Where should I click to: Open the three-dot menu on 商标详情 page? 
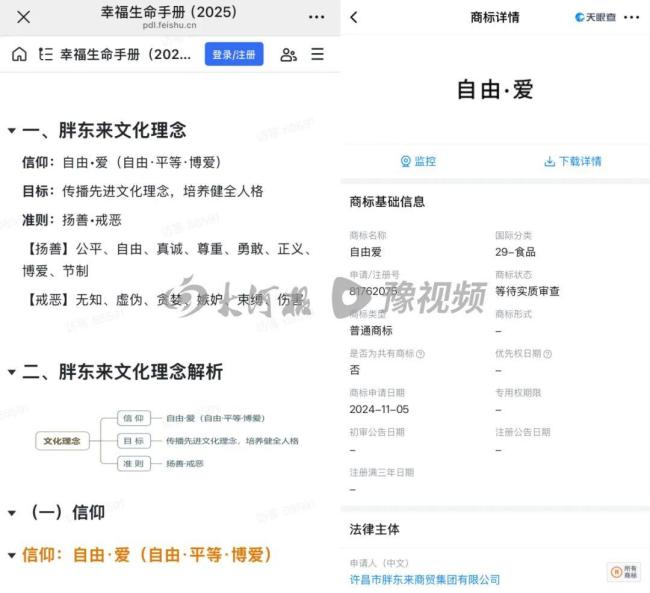point(631,17)
